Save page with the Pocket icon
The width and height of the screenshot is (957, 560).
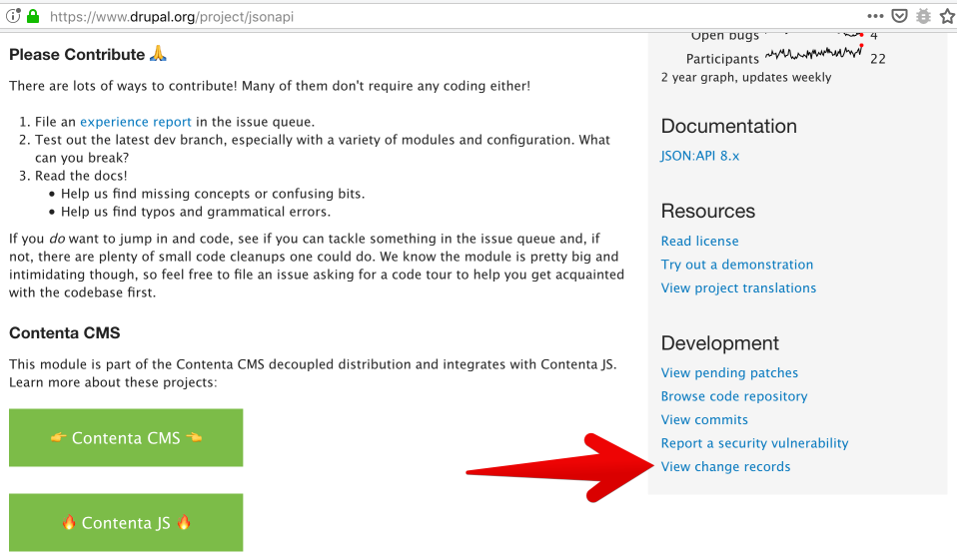point(900,16)
